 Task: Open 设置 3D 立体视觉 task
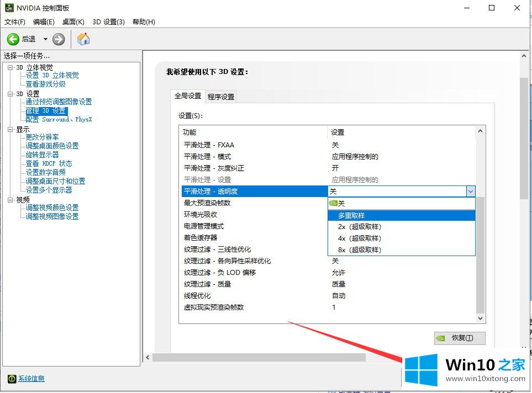click(x=52, y=75)
